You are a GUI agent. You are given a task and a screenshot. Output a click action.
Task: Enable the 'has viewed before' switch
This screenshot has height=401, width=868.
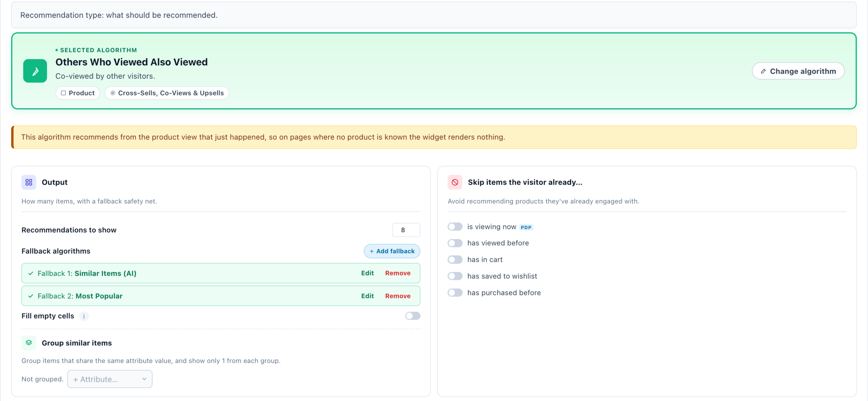tap(455, 243)
